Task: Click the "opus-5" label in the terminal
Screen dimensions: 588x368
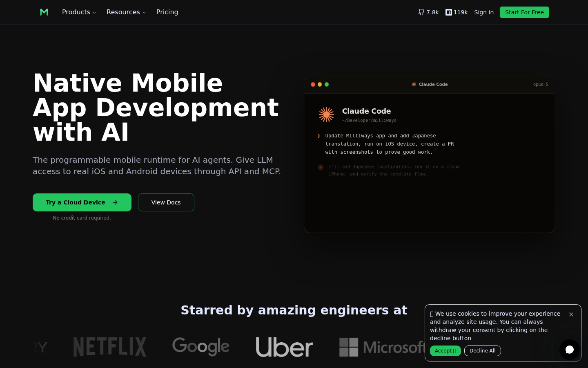Action: click(541, 85)
